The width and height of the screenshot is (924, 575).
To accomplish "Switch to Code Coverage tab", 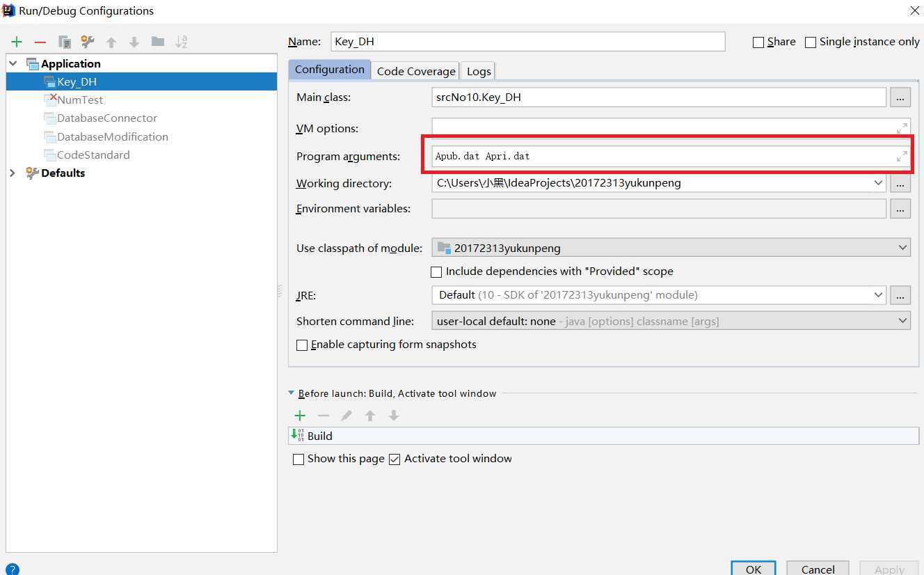I will point(415,71).
